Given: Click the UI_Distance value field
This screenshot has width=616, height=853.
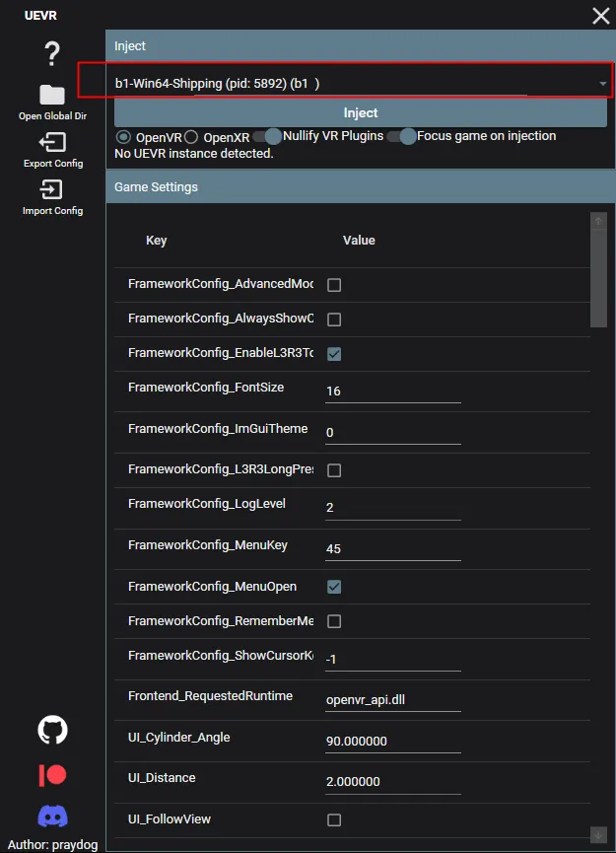Looking at the screenshot, I should point(392,781).
